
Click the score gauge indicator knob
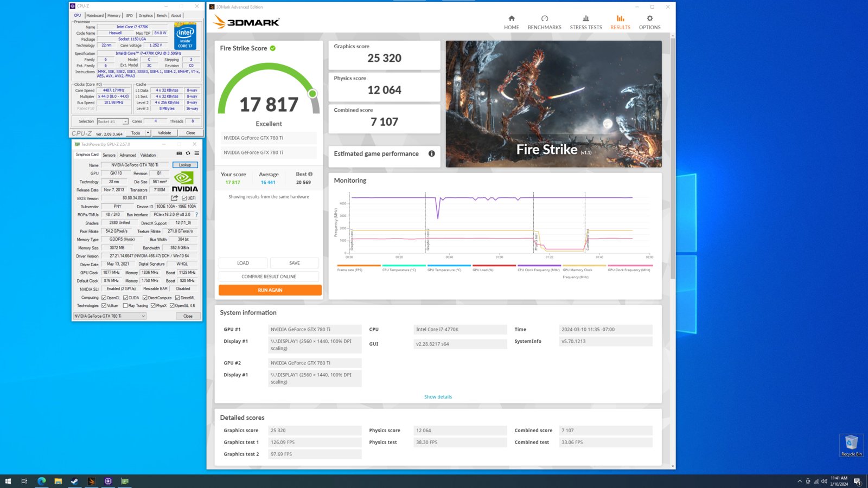pyautogui.click(x=312, y=94)
